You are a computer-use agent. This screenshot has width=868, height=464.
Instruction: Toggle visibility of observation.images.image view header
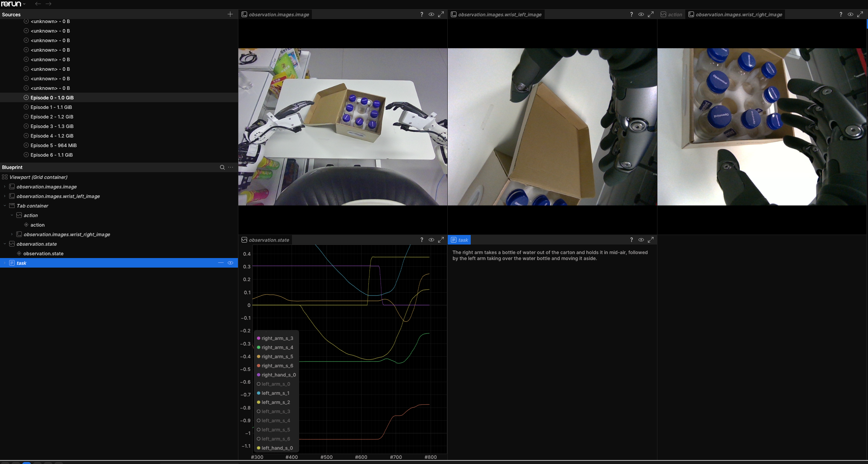click(431, 14)
